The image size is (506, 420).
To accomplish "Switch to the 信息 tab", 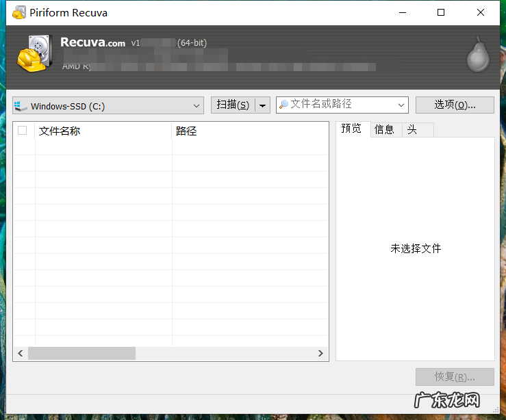I will coord(384,129).
